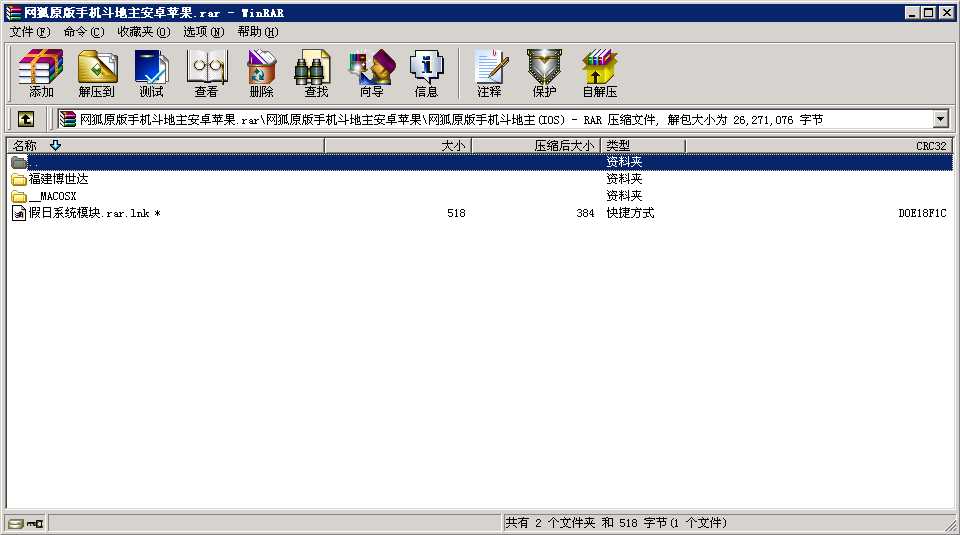
Task: Click the WinRAR title bar app icon
Action: 13,12
